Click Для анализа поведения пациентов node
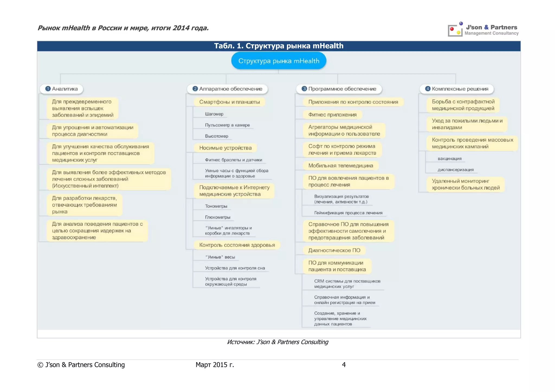The width and height of the screenshot is (555, 392). 97,231
